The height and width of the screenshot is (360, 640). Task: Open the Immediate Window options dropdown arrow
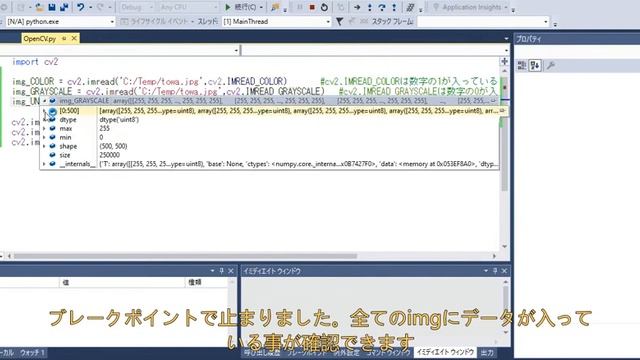[x=486, y=271]
